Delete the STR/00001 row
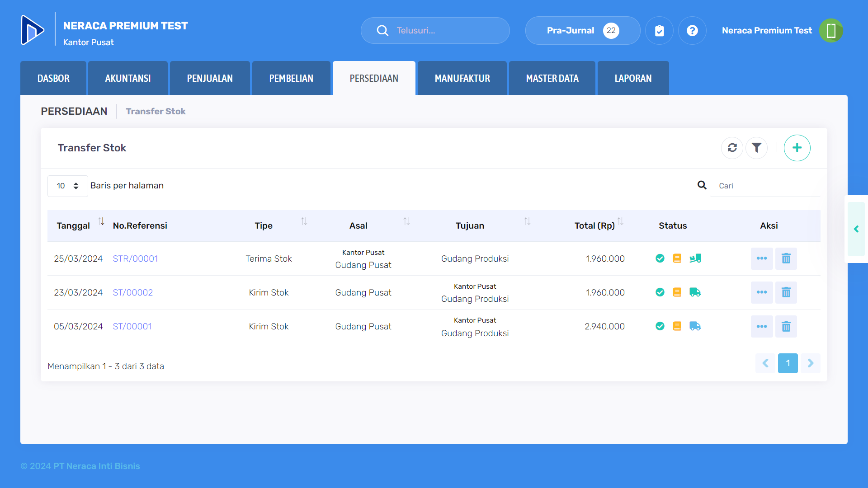This screenshot has width=868, height=488. [x=786, y=258]
